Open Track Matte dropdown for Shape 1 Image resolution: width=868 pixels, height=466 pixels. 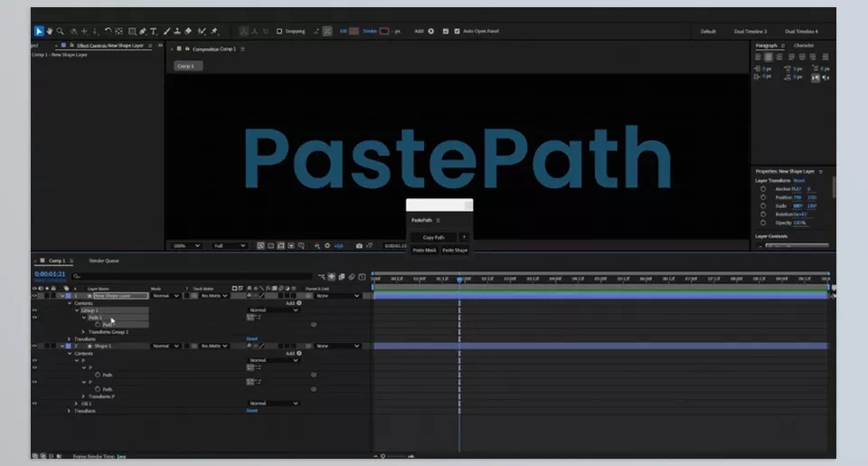pyautogui.click(x=213, y=346)
